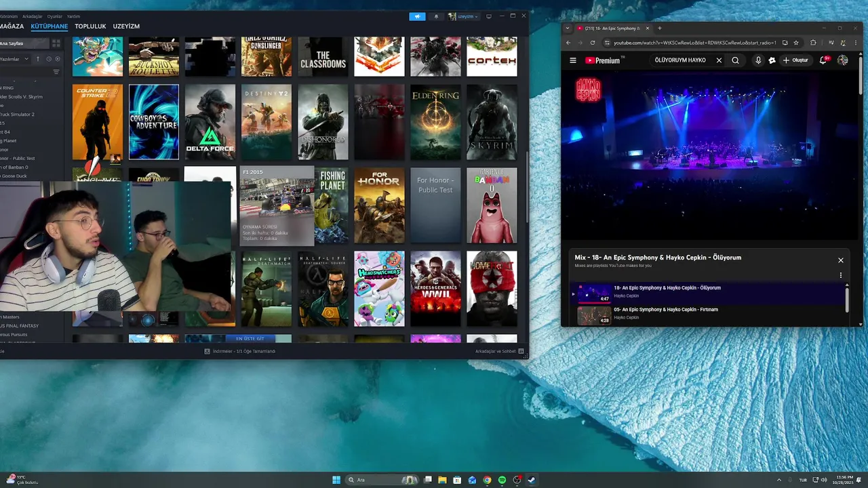Click the library grid view icon

[x=56, y=43]
